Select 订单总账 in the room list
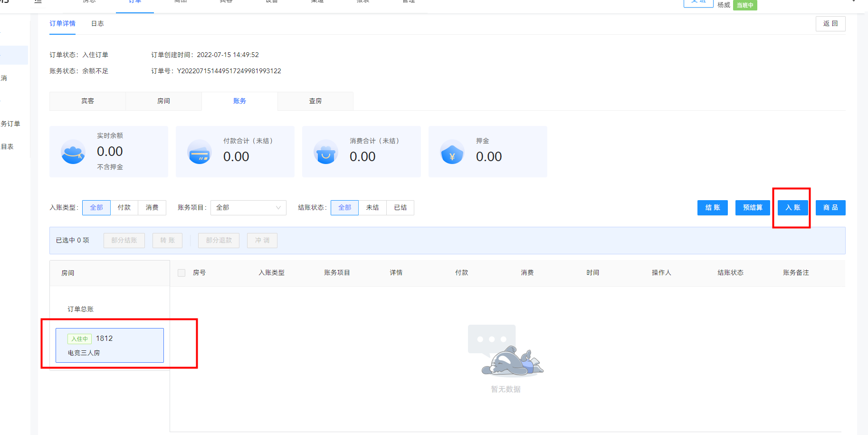The width and height of the screenshot is (868, 435). click(80, 309)
